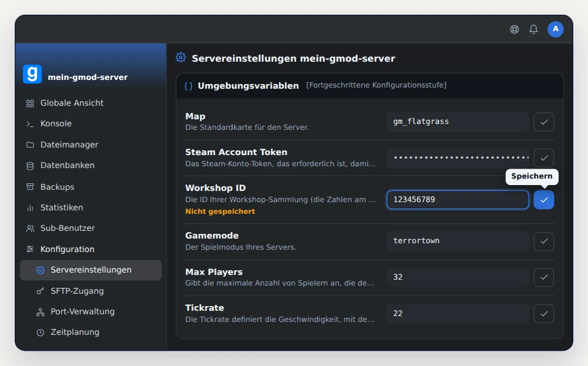Click the Max Players description text
This screenshot has height=366, width=588.
[x=280, y=283]
